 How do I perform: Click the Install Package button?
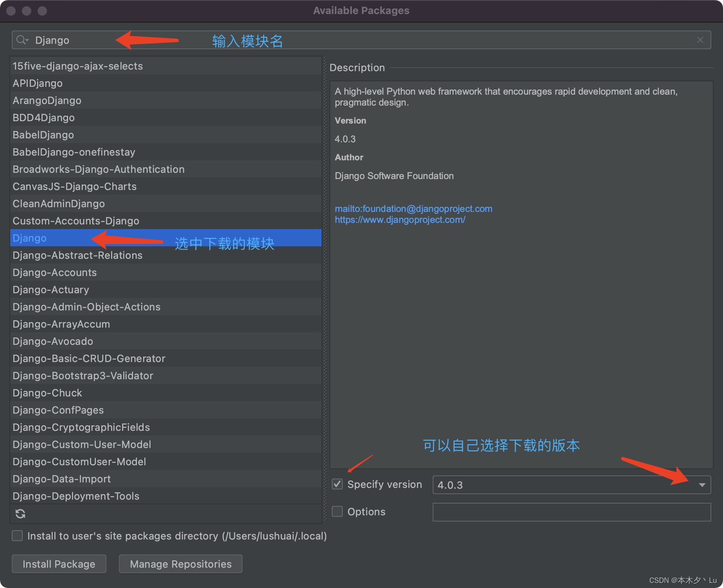pyautogui.click(x=59, y=564)
